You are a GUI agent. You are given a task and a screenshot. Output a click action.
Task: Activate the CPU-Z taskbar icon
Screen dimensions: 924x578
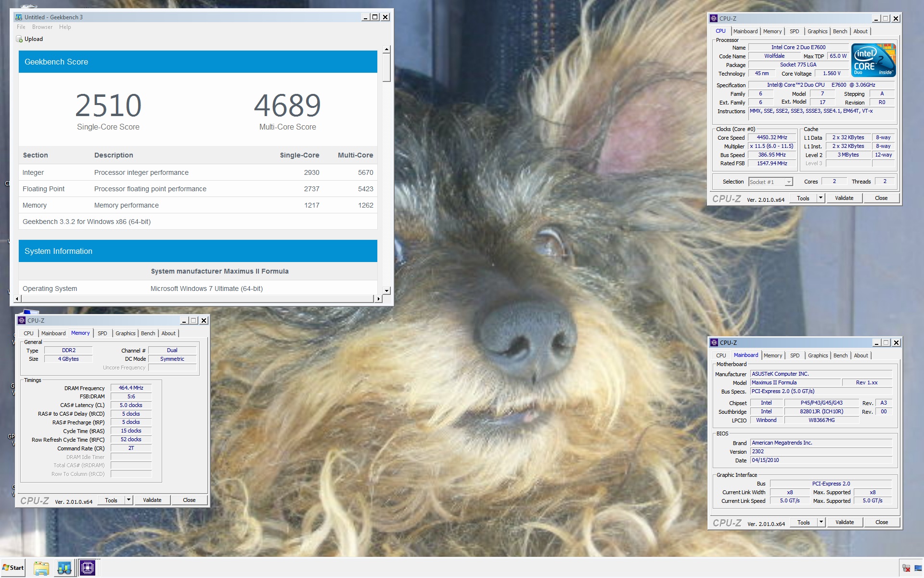[x=88, y=568]
